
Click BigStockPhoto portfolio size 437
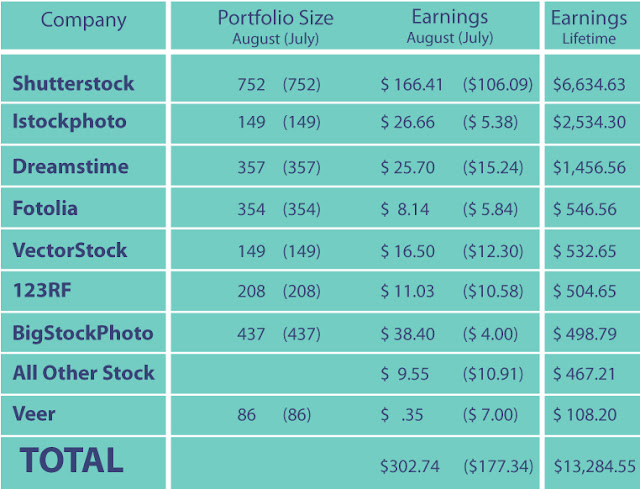(251, 334)
